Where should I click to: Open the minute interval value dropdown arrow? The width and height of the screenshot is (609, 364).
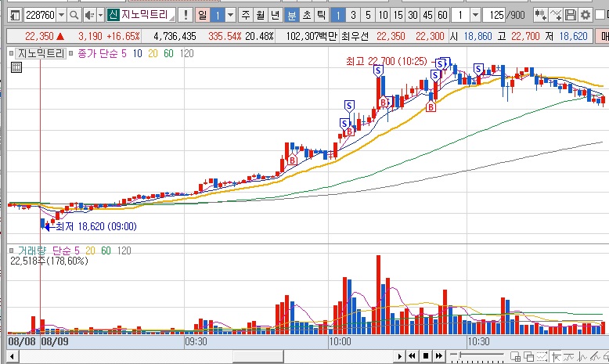[x=474, y=15]
